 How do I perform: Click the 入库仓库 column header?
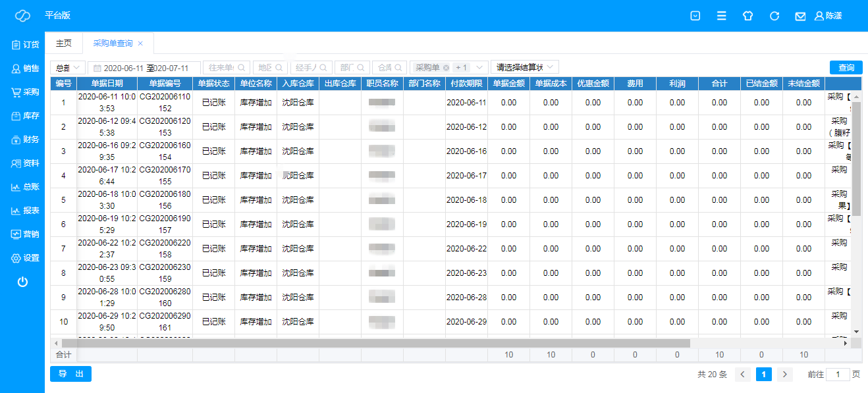298,84
